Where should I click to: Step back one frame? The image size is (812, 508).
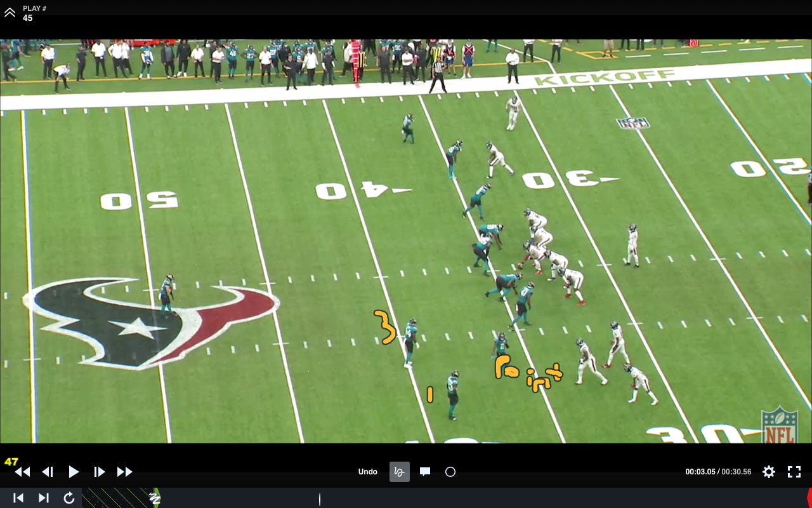point(48,472)
